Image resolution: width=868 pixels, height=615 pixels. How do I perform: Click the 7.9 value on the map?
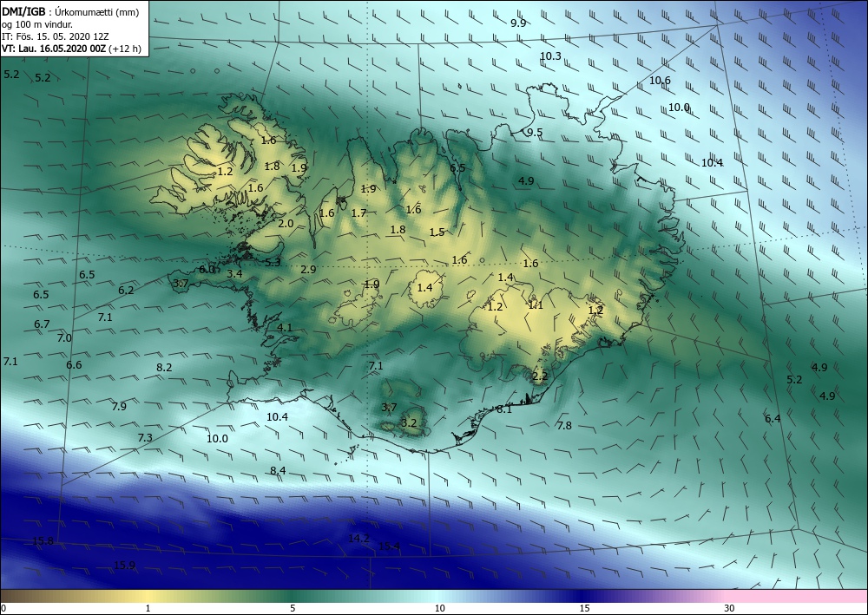point(119,407)
